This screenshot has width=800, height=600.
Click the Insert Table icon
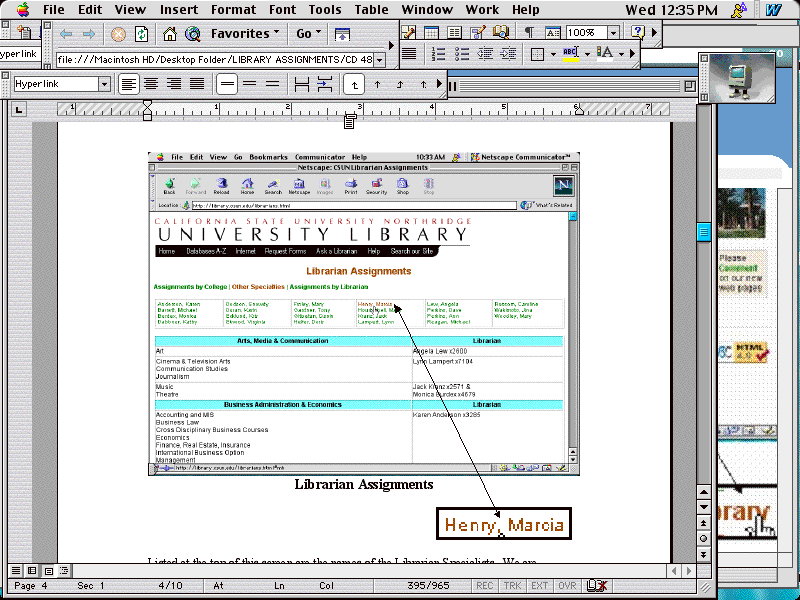431,33
